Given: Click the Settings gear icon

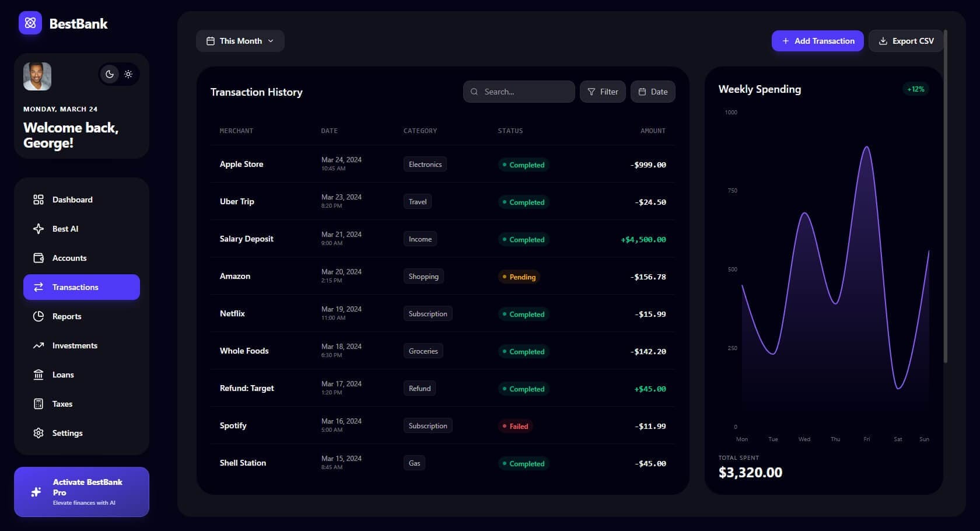Looking at the screenshot, I should [38, 433].
